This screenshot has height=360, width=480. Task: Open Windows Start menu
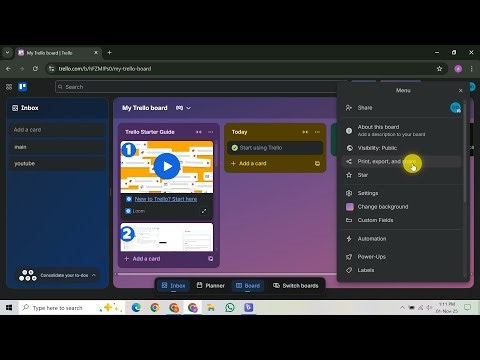tap(9, 308)
